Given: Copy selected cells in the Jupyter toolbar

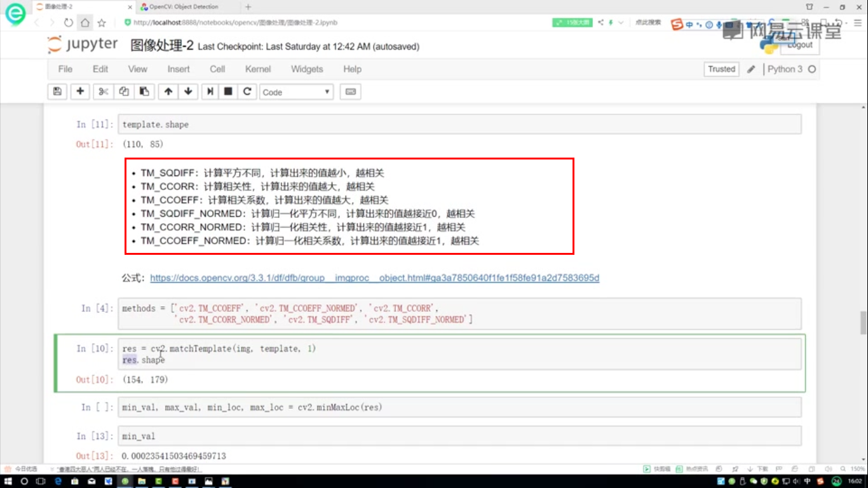Looking at the screenshot, I should 124,91.
